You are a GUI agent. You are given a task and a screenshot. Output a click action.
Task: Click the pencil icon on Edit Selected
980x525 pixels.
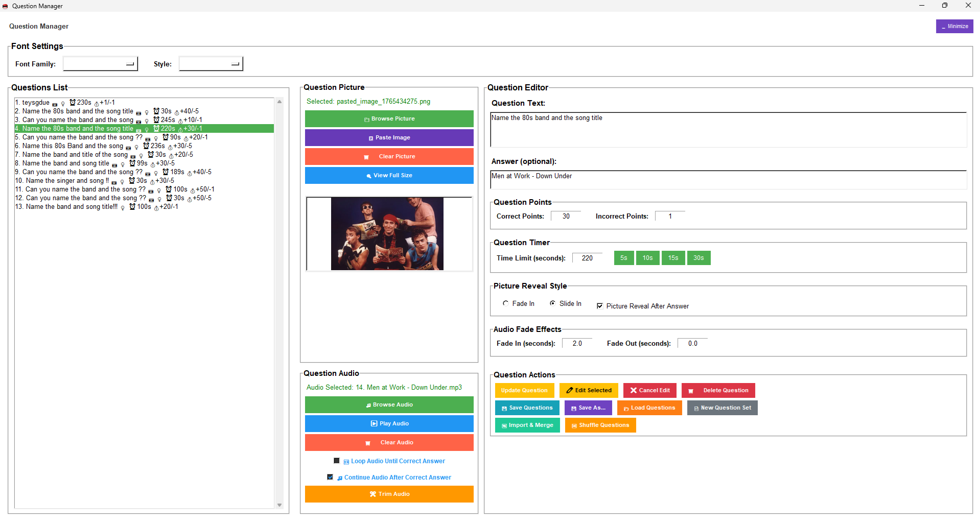(569, 391)
